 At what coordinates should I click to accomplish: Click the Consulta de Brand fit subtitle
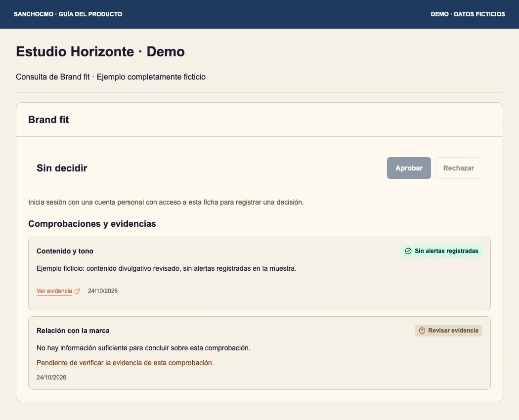tap(111, 77)
